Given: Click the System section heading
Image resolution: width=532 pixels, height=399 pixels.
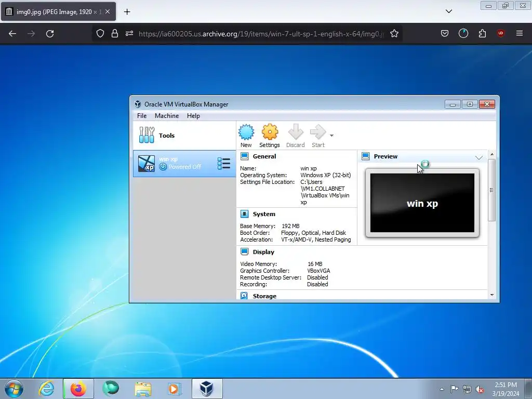Looking at the screenshot, I should pos(264,214).
